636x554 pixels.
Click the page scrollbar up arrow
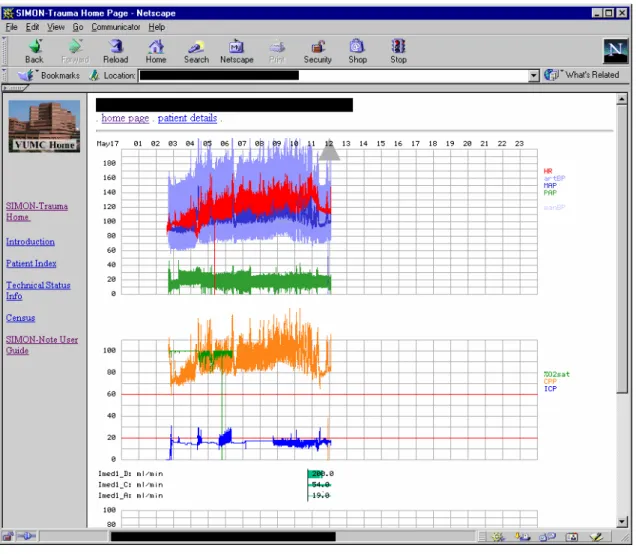pyautogui.click(x=621, y=99)
